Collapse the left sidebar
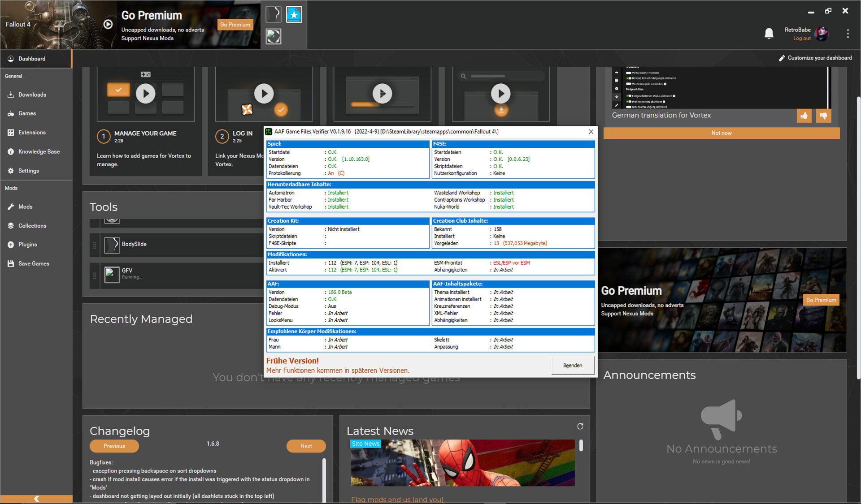Viewport: 861px width, 504px height. pyautogui.click(x=36, y=499)
